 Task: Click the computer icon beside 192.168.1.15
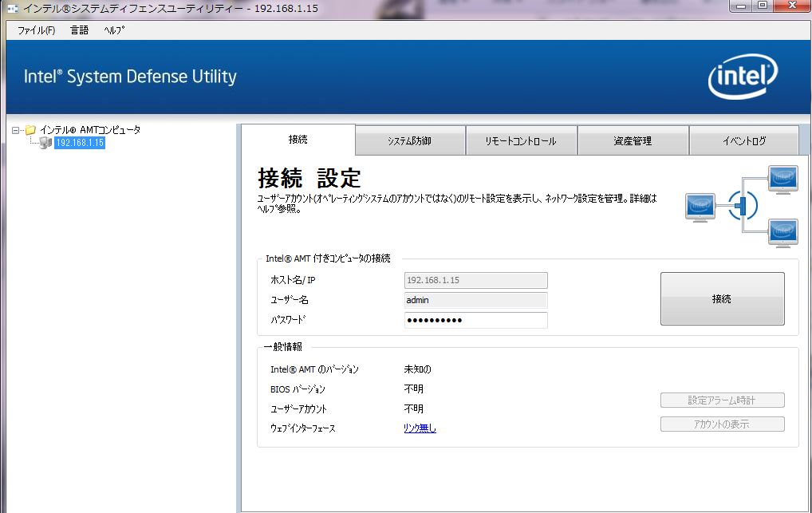pos(45,143)
